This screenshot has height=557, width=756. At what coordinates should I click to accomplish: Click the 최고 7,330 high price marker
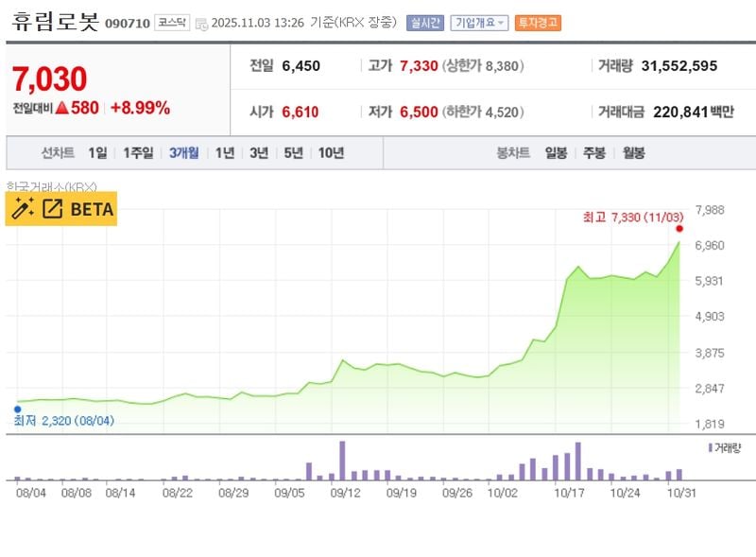coord(633,217)
